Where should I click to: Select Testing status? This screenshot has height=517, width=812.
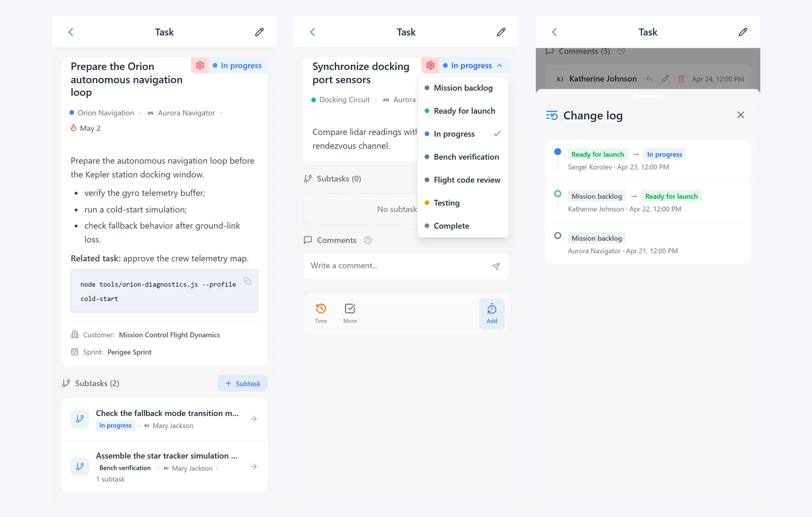463,203
